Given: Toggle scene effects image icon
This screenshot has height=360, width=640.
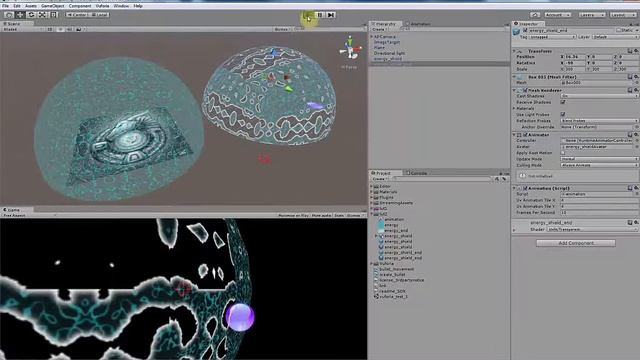Looking at the screenshot, I should 79,29.
